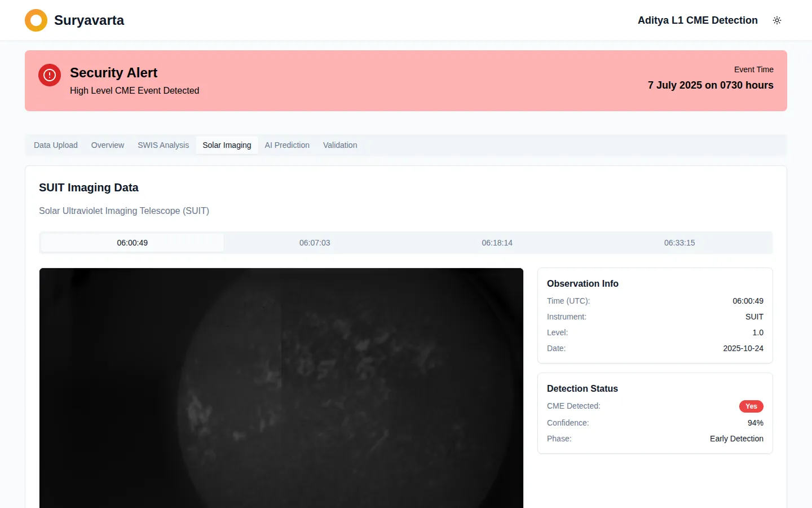Click the red Yes CME detected badge

coord(751,406)
